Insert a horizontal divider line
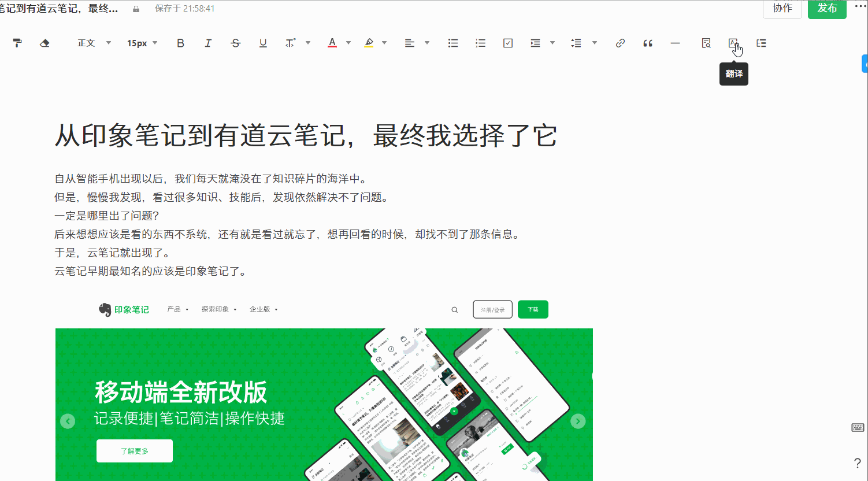Screen dimensions: 868x481 pyautogui.click(x=675, y=43)
